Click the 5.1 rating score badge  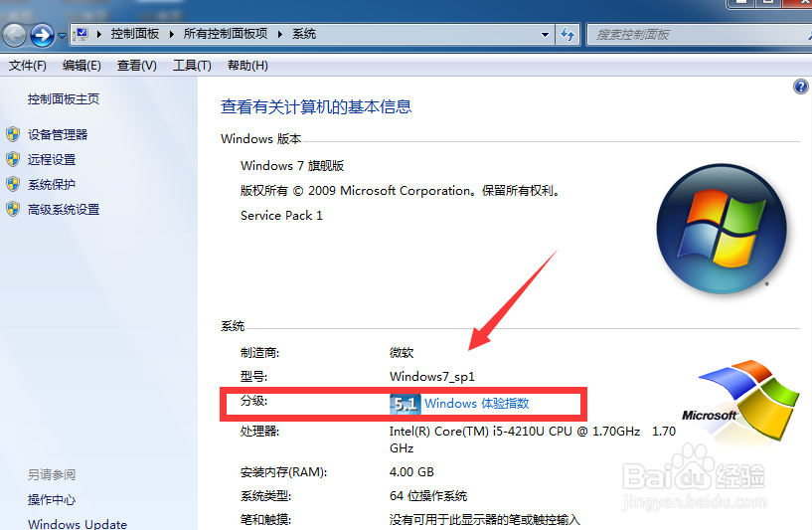point(405,404)
